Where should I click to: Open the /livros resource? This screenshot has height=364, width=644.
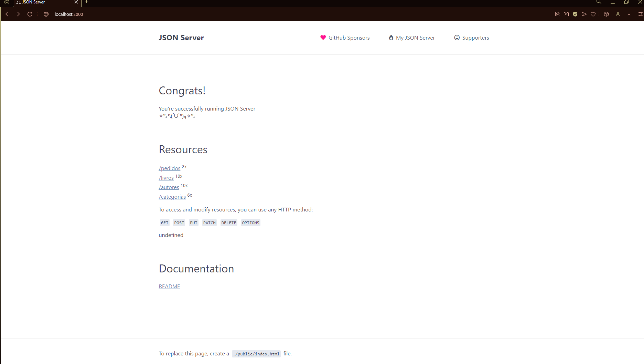coord(166,178)
